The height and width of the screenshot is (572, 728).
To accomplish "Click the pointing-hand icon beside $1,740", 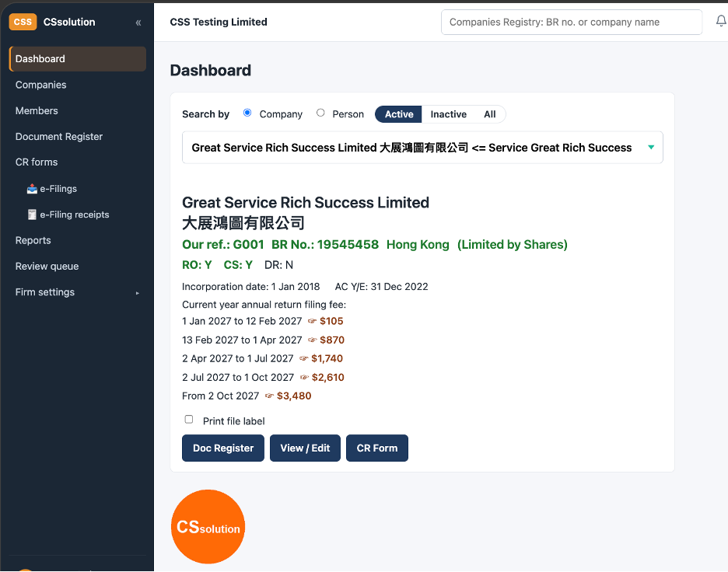I will (x=303, y=358).
